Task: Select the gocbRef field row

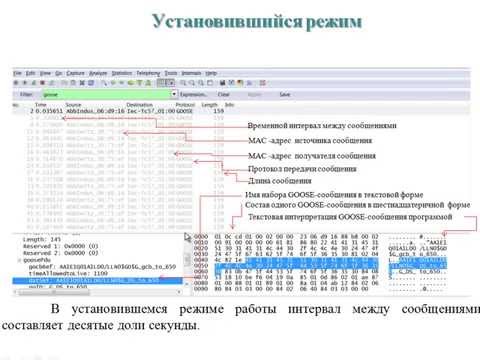Action: [x=102, y=267]
